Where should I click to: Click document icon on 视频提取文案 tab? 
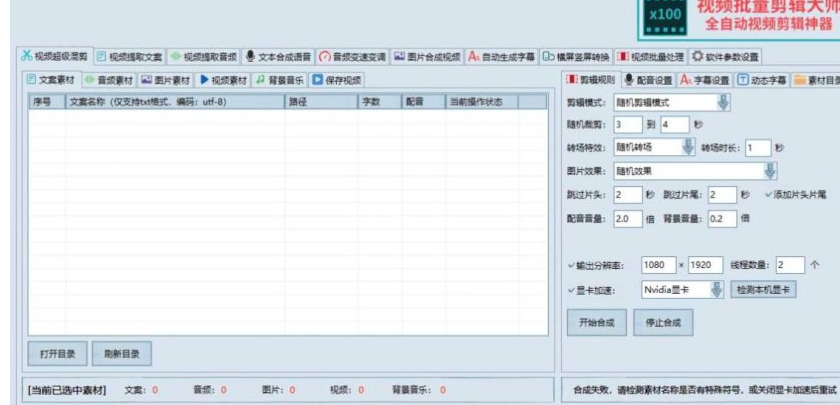point(101,56)
